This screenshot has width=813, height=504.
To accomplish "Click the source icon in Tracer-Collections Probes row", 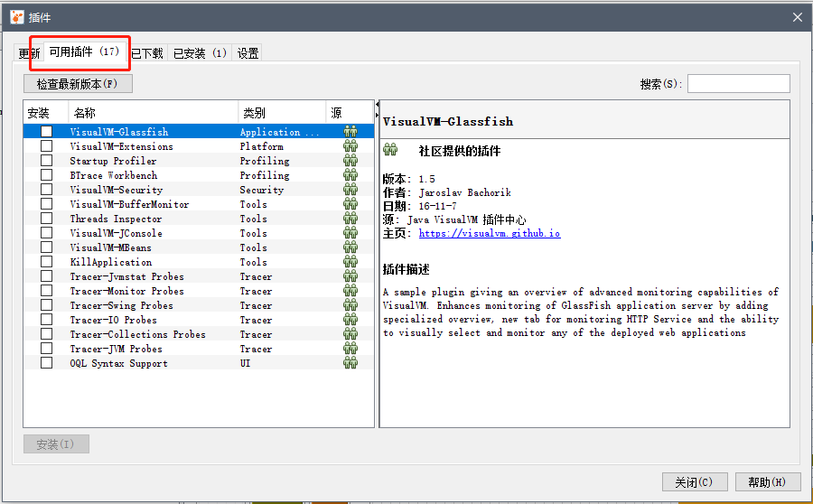I will [x=350, y=334].
